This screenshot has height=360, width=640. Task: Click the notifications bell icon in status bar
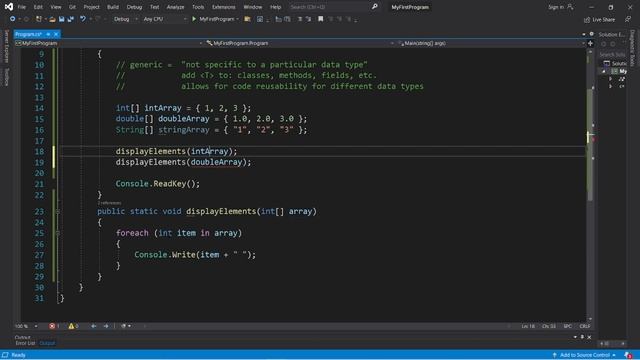[628, 355]
